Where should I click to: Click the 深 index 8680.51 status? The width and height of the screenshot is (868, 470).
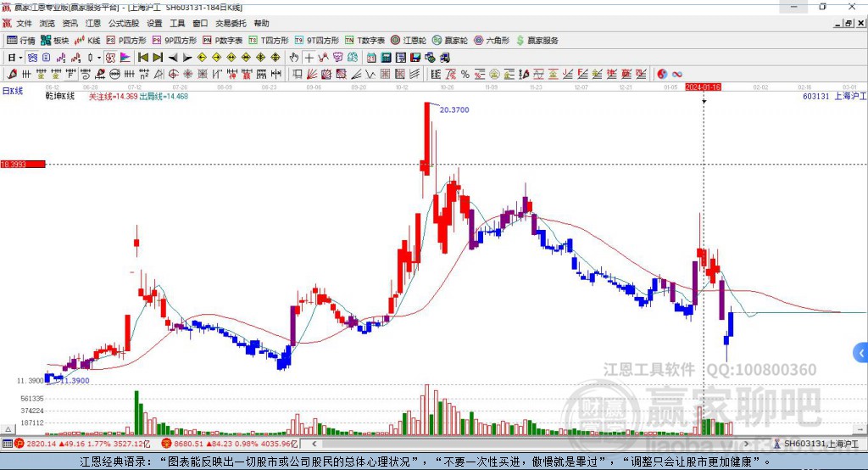click(230, 444)
